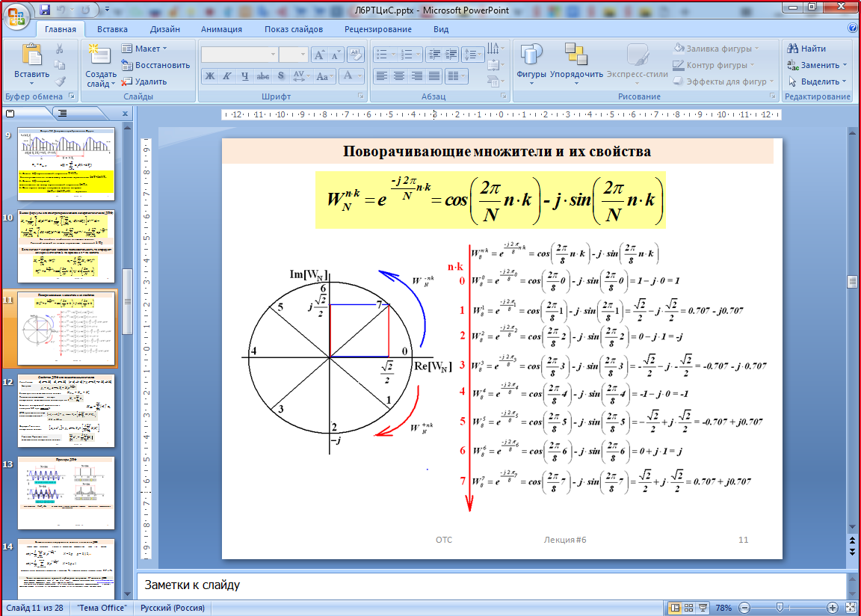Save the presentation via Quick Access toolbar

coord(45,10)
